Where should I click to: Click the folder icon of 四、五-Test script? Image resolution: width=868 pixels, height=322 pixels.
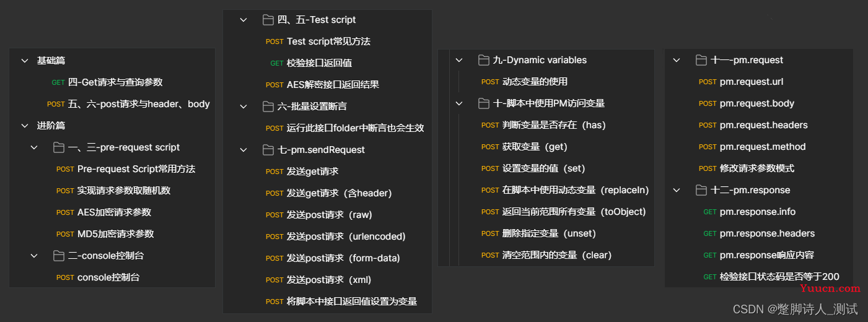pyautogui.click(x=268, y=20)
